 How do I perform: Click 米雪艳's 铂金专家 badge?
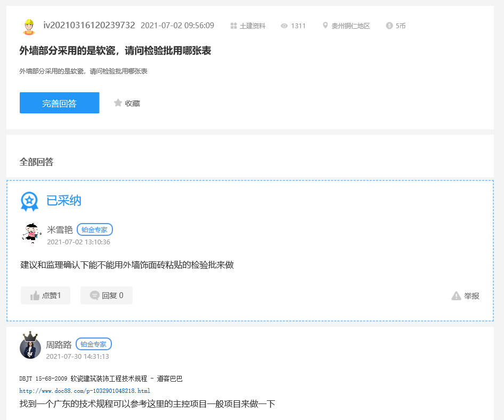(x=95, y=230)
